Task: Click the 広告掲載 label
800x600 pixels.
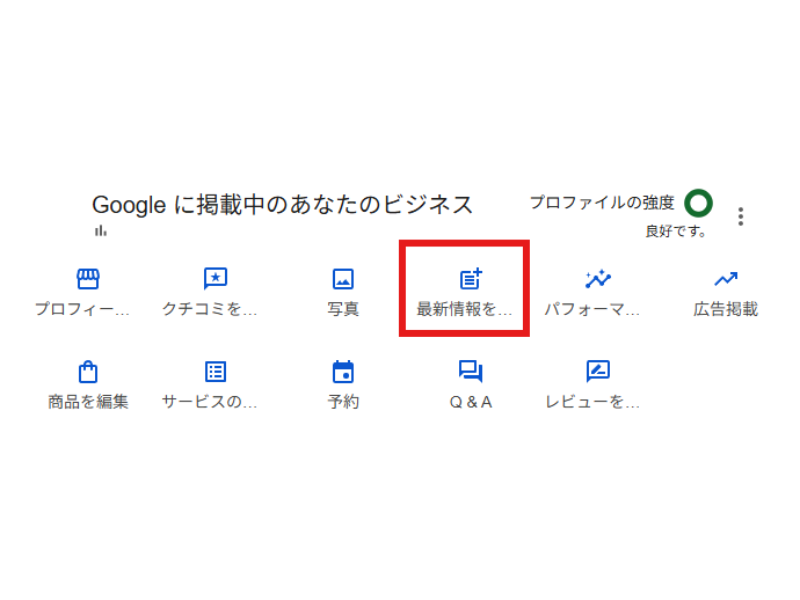Action: (x=726, y=309)
